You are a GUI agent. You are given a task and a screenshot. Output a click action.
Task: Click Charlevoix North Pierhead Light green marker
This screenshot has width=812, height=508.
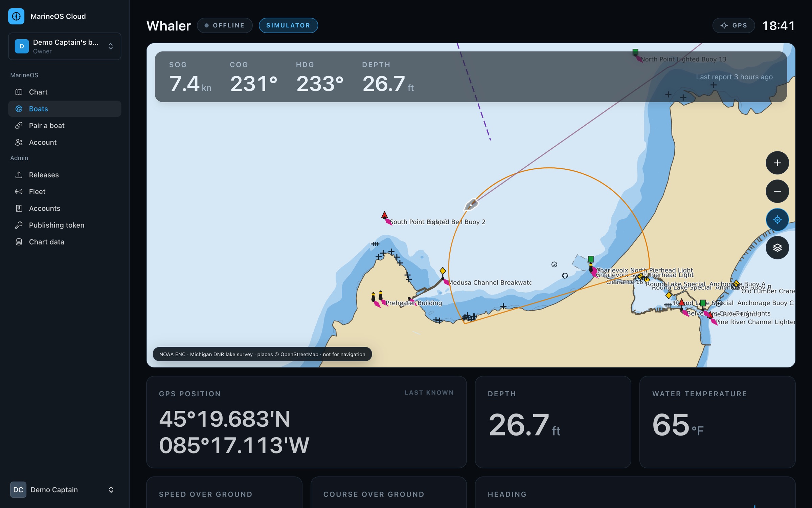click(591, 259)
